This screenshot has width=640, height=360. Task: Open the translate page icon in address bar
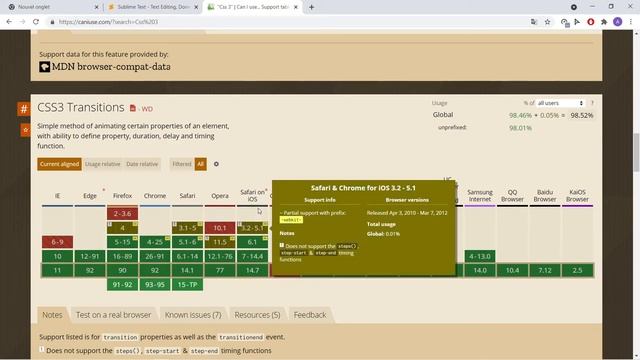(534, 22)
